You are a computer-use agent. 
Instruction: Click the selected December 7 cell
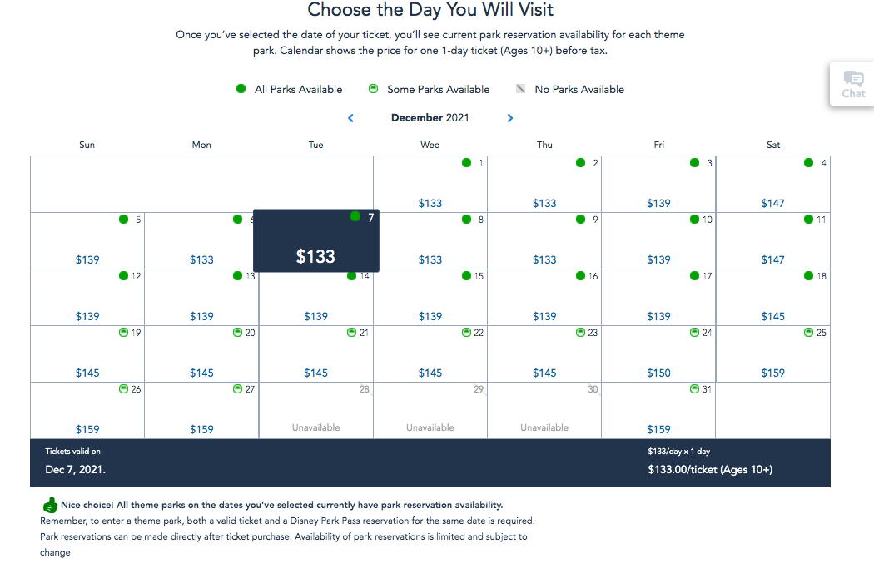pos(316,241)
